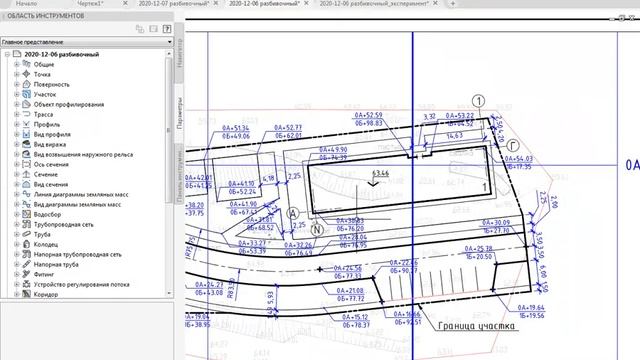Open the vertical Параметры tab
This screenshot has width=640, height=360.
point(180,113)
